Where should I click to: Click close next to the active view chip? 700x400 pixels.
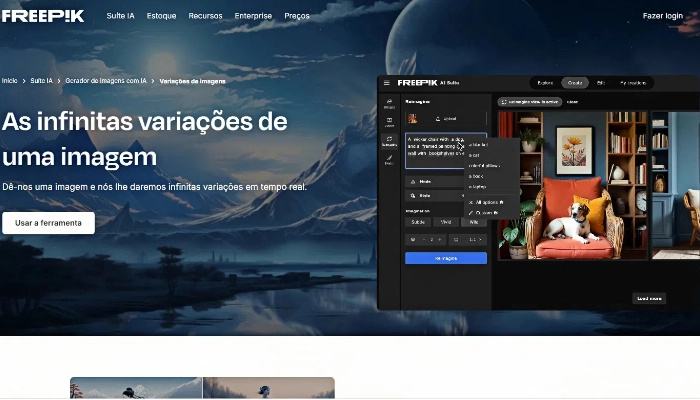pos(572,102)
